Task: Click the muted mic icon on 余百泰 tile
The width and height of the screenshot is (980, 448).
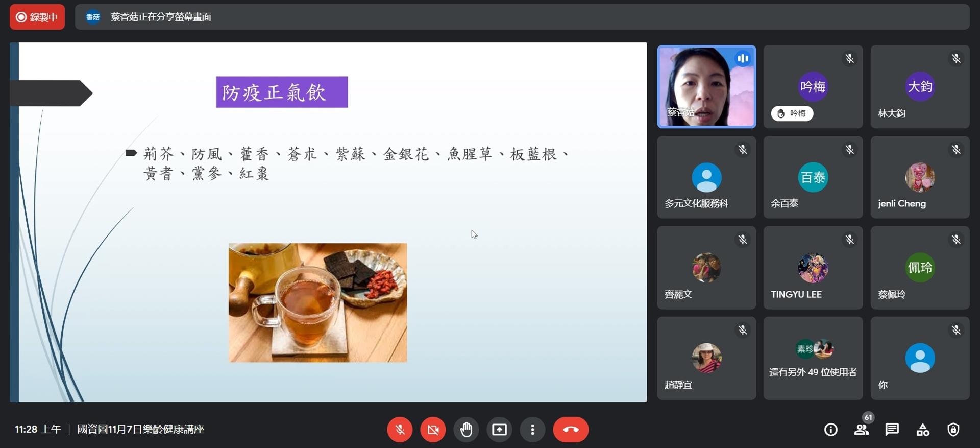Action: 849,150
